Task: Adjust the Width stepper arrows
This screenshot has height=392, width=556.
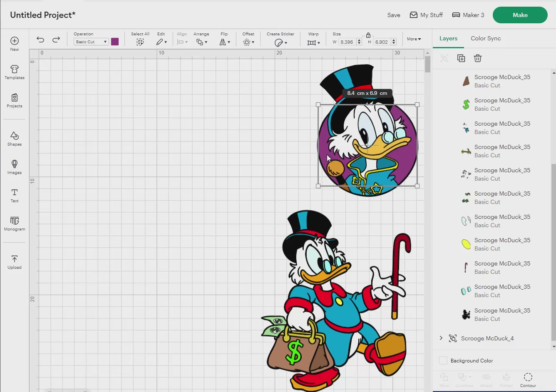Action: click(359, 42)
